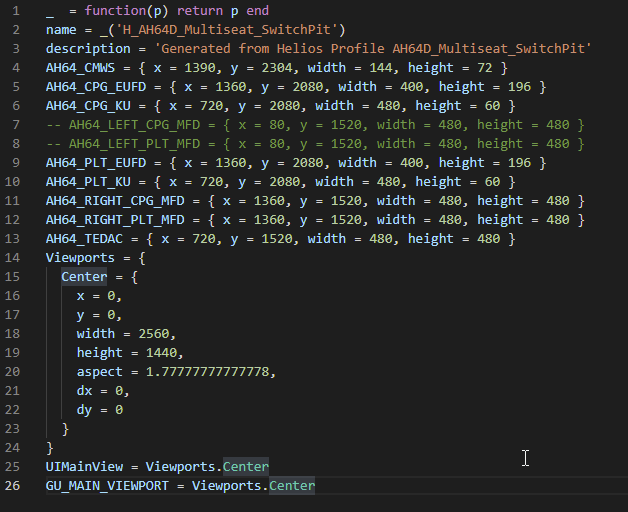Click 'Center' at end of line 26
This screenshot has height=512, width=628.
(292, 486)
